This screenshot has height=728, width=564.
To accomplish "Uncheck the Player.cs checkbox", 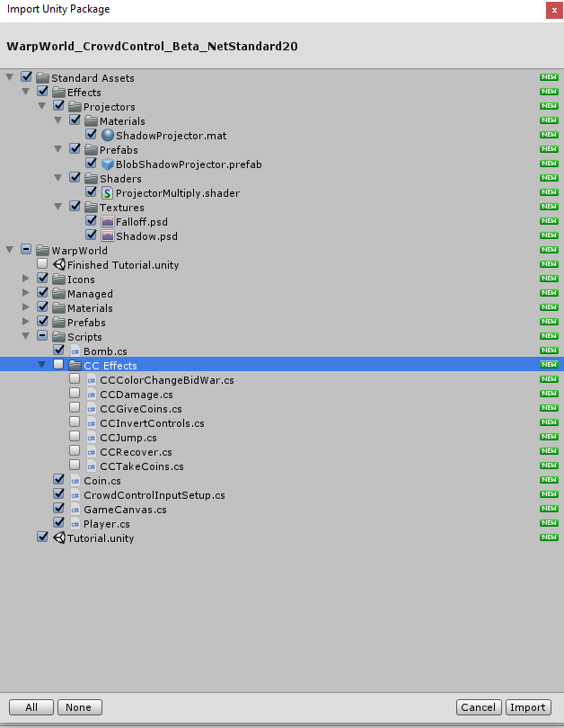I will click(x=59, y=524).
